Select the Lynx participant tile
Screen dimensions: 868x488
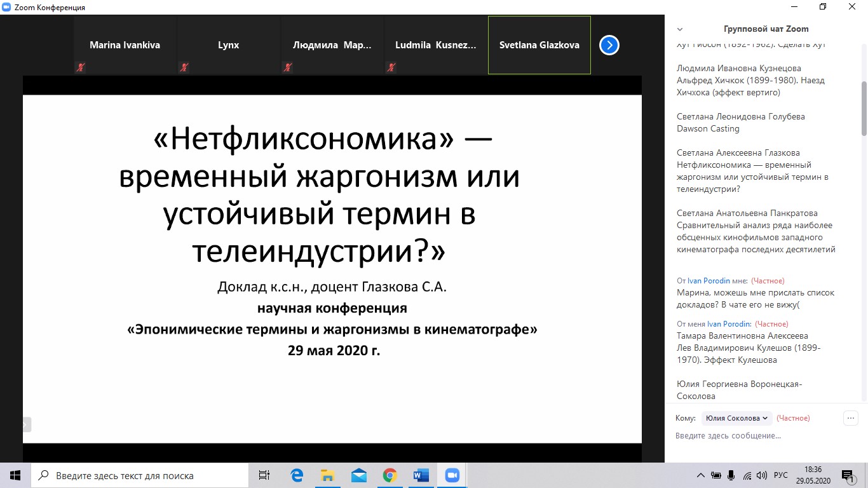click(x=229, y=45)
